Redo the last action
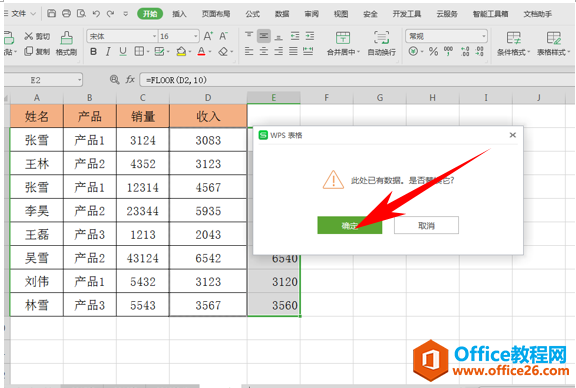 point(110,14)
